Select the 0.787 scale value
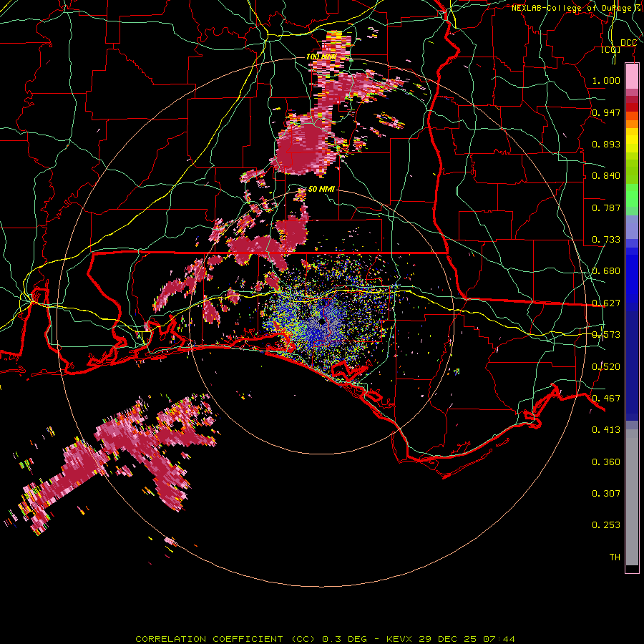Viewport: 644px width, 644px height. pos(606,208)
